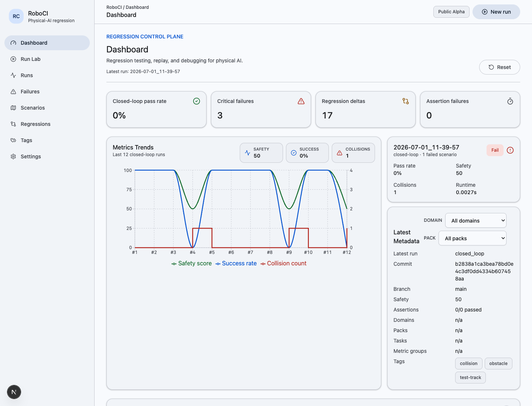Click the REGRESSION CONTROL PLANE label
The height and width of the screenshot is (406, 532).
coord(145,37)
